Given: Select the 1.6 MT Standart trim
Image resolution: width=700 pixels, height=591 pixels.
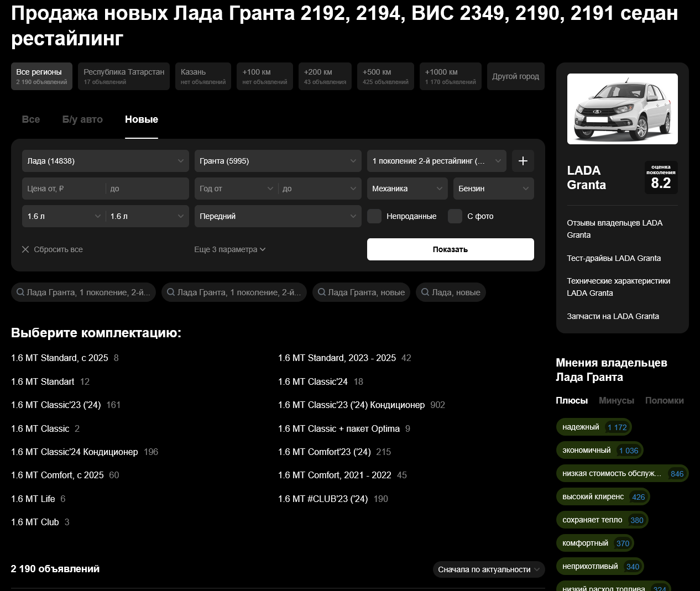Looking at the screenshot, I should (43, 381).
